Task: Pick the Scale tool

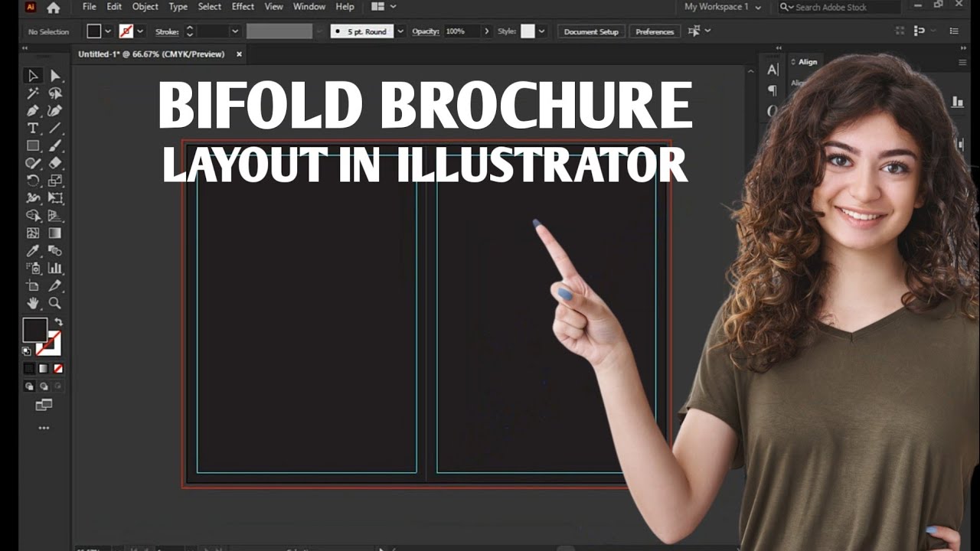Action: pos(55,181)
